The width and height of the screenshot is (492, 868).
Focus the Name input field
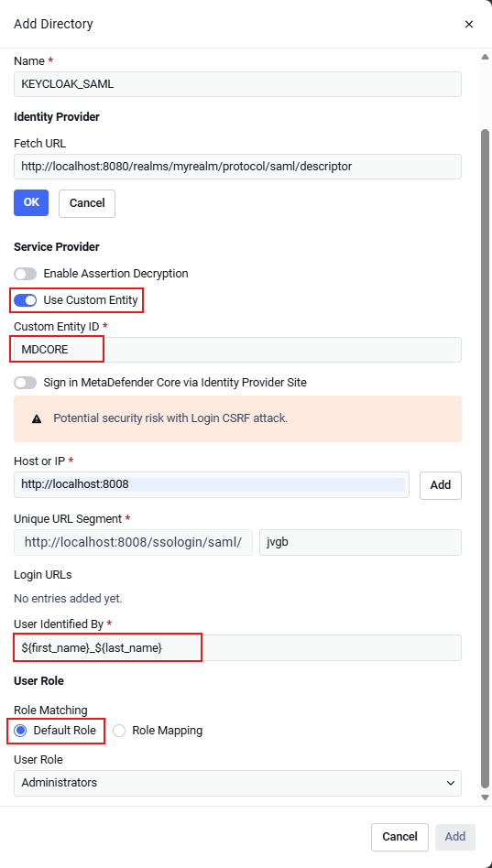tap(237, 84)
